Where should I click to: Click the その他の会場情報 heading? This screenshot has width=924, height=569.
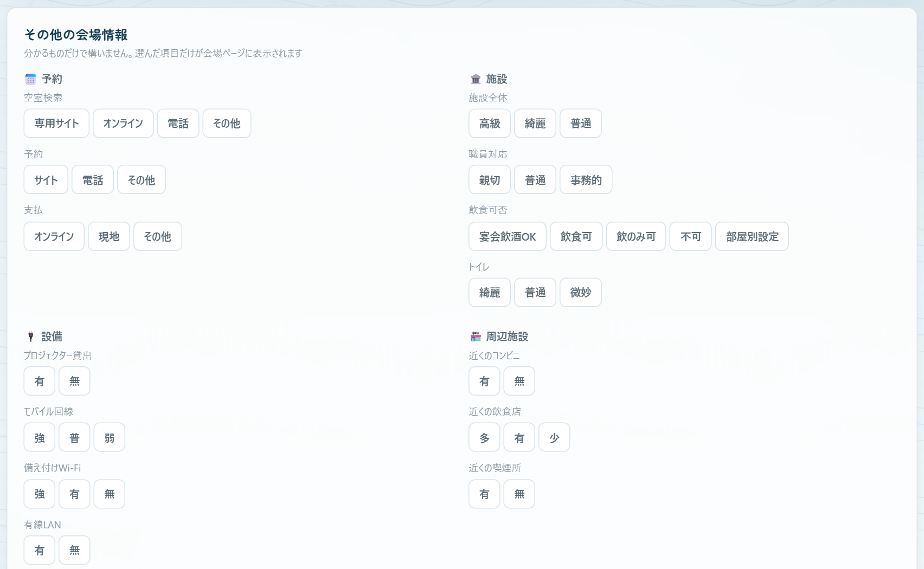tap(76, 35)
